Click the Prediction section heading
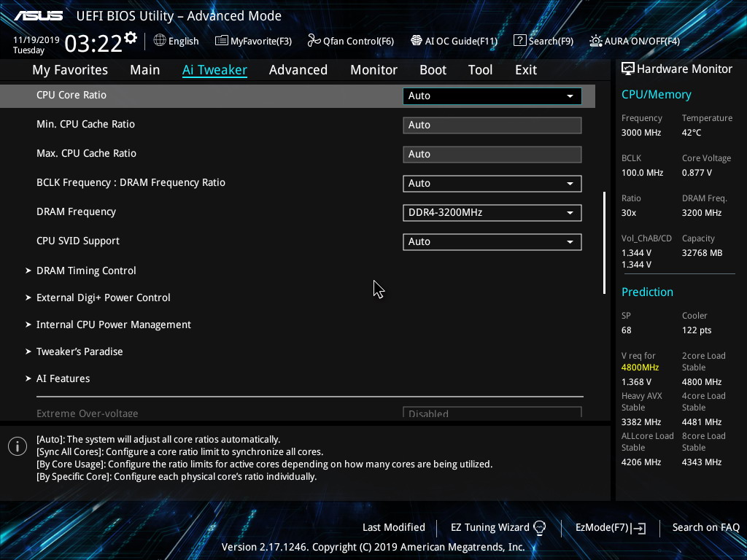 647,292
